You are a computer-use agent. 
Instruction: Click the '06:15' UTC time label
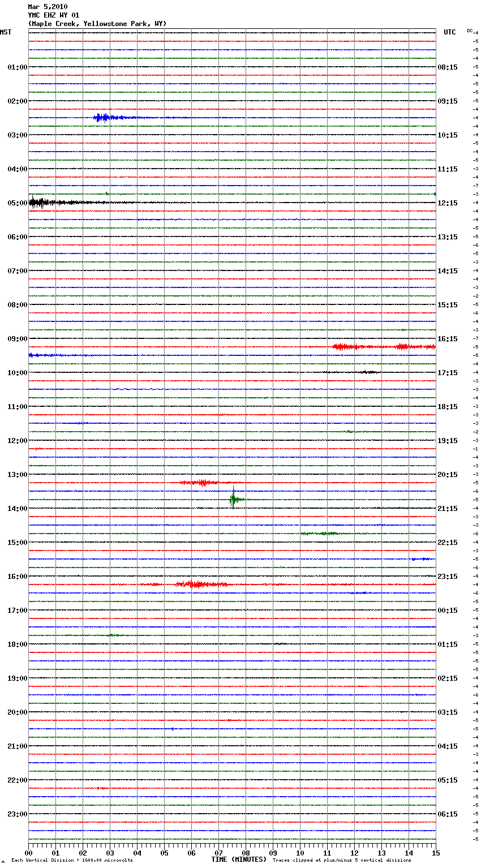click(x=448, y=814)
